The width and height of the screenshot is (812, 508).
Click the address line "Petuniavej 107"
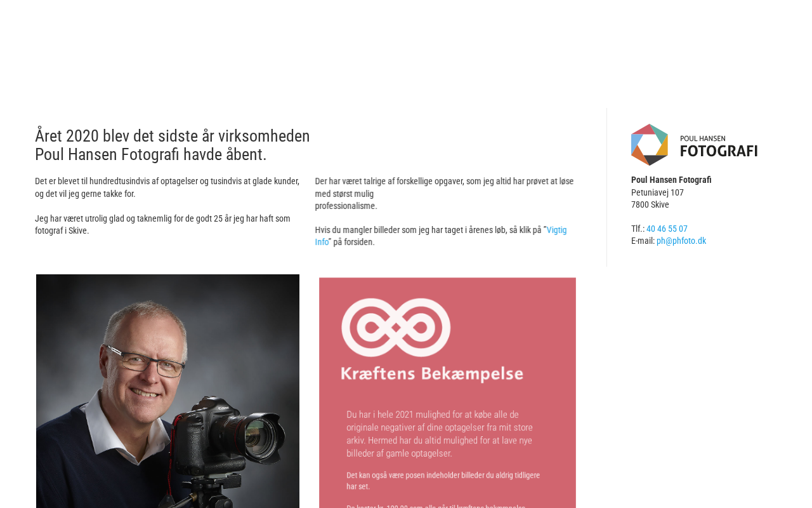click(x=657, y=192)
